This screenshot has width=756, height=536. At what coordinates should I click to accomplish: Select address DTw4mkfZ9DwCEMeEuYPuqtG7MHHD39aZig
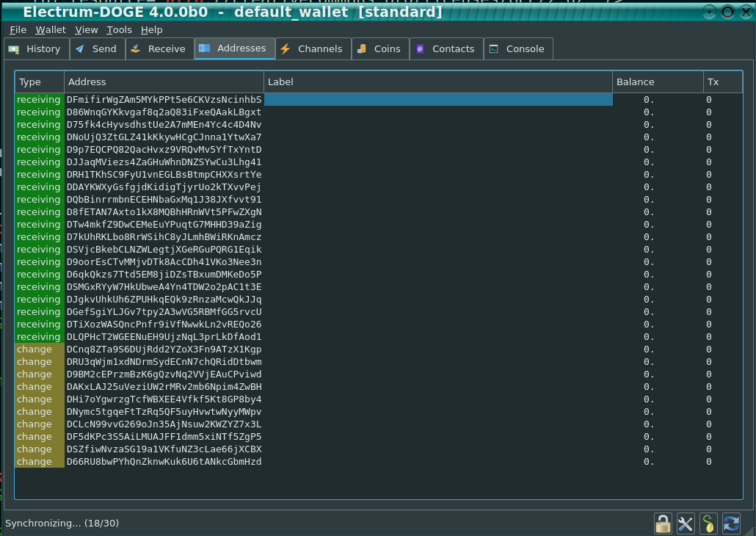pos(164,225)
